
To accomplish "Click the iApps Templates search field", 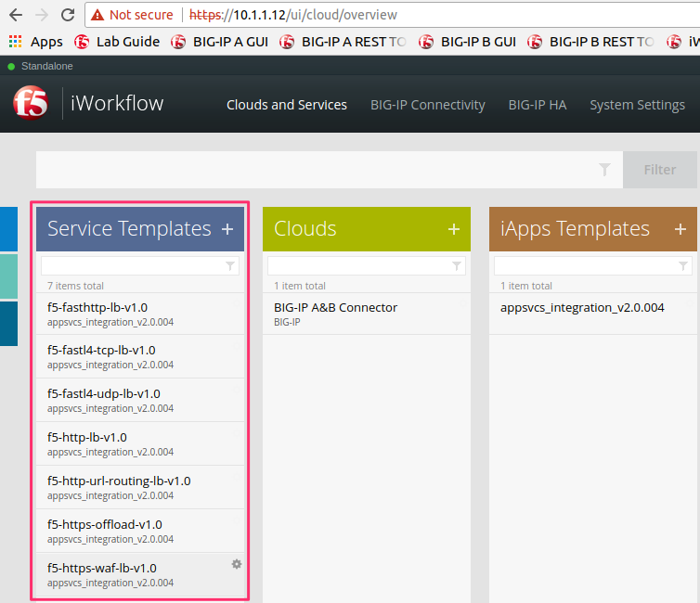I will pyautogui.click(x=593, y=266).
